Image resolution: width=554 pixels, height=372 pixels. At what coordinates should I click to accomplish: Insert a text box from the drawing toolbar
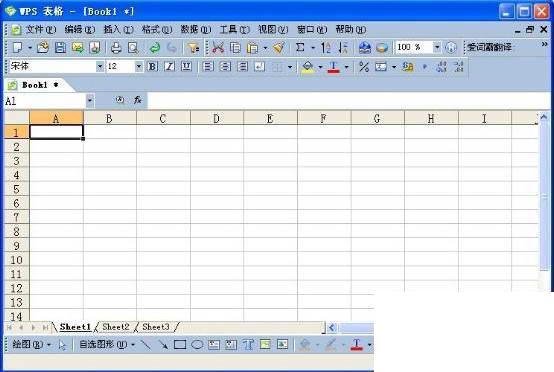click(x=214, y=344)
